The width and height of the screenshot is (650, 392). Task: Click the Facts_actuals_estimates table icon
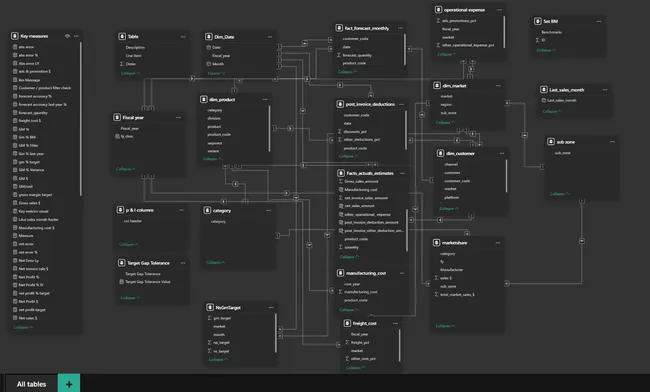341,173
